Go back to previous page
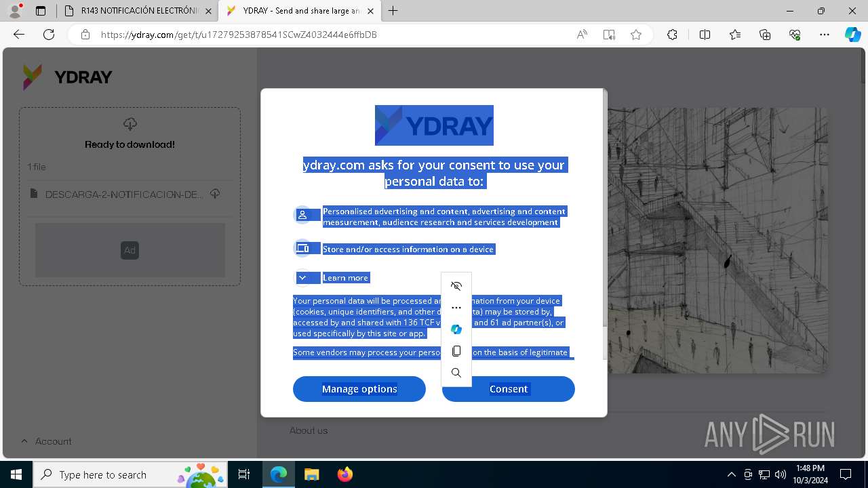868x488 pixels. [19, 35]
